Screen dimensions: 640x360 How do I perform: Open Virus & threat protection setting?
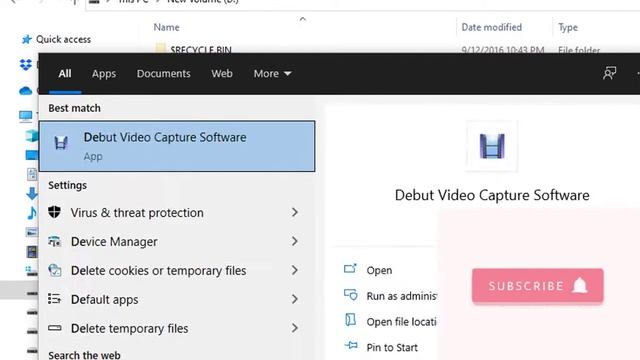(177, 213)
